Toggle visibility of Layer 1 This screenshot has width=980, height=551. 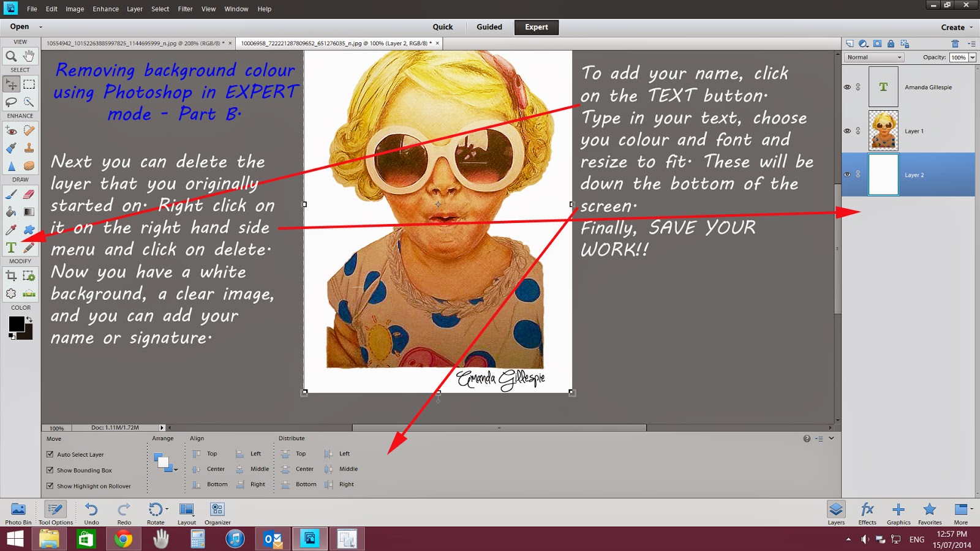[x=848, y=130]
